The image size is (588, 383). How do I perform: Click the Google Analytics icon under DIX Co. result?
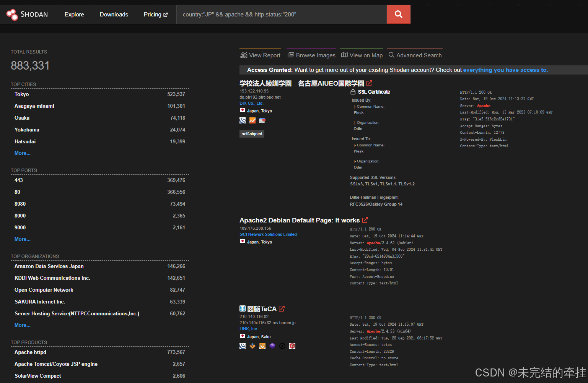tap(252, 120)
